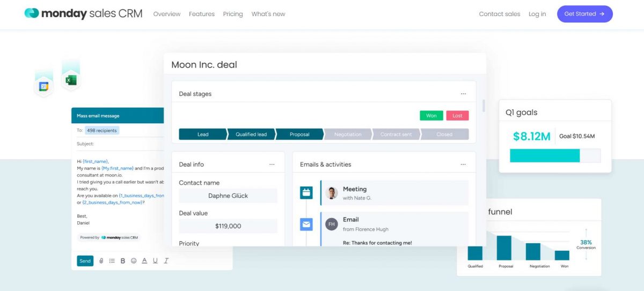The height and width of the screenshot is (291, 644).
Task: Open the Features menu item
Action: 202,14
